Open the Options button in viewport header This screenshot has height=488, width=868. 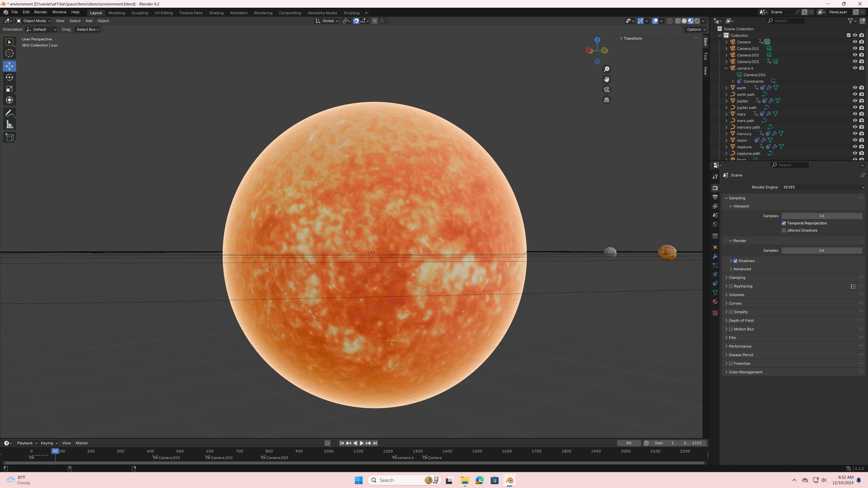696,30
